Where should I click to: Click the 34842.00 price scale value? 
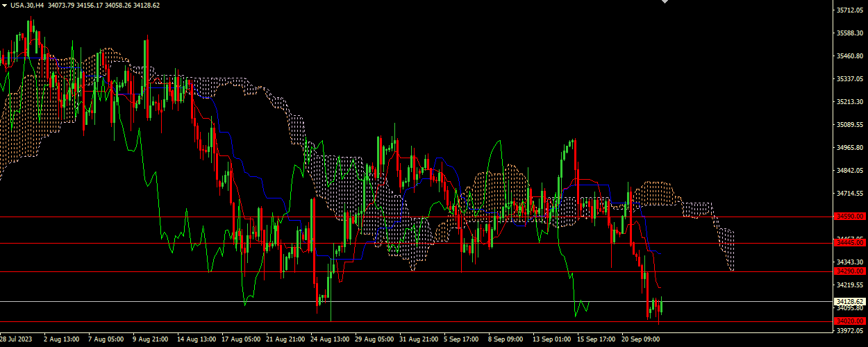click(x=849, y=171)
